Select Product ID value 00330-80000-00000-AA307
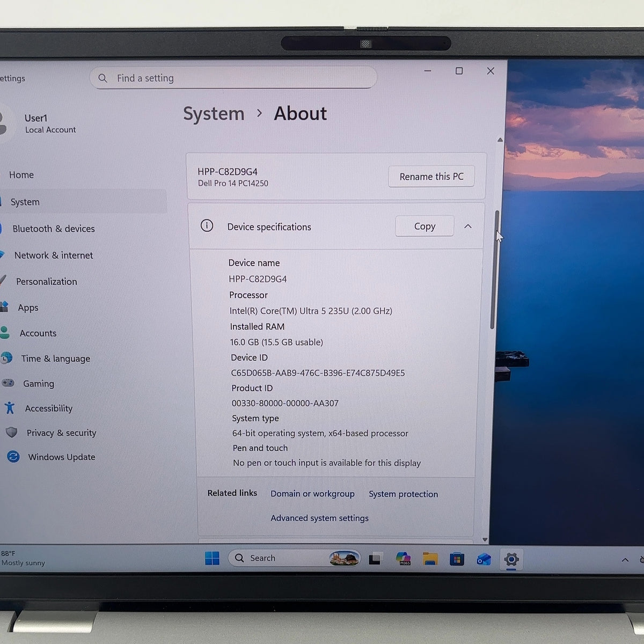This screenshot has height=644, width=644. (x=285, y=403)
